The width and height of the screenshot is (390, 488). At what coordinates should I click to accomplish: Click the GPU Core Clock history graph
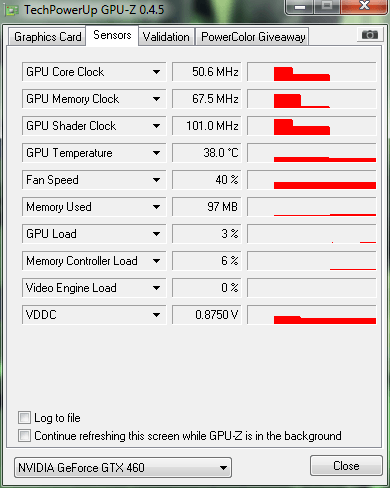(312, 72)
